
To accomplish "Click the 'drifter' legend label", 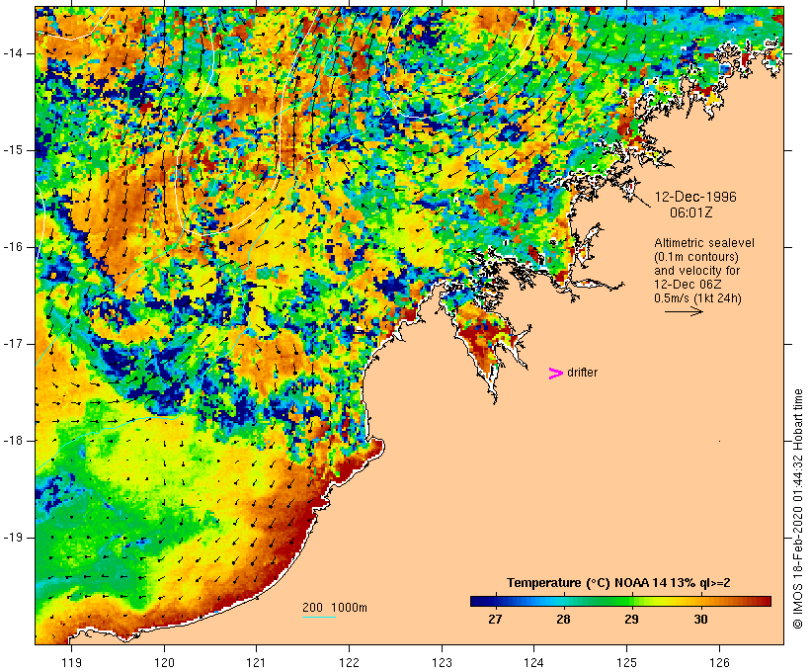I will pos(582,373).
